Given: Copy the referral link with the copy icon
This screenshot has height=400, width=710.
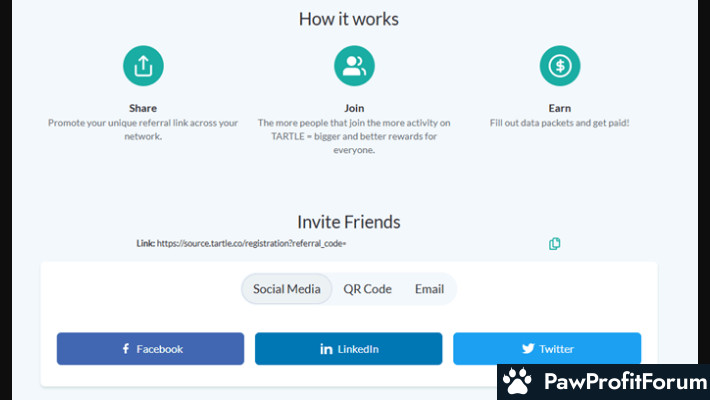Looking at the screenshot, I should [555, 243].
